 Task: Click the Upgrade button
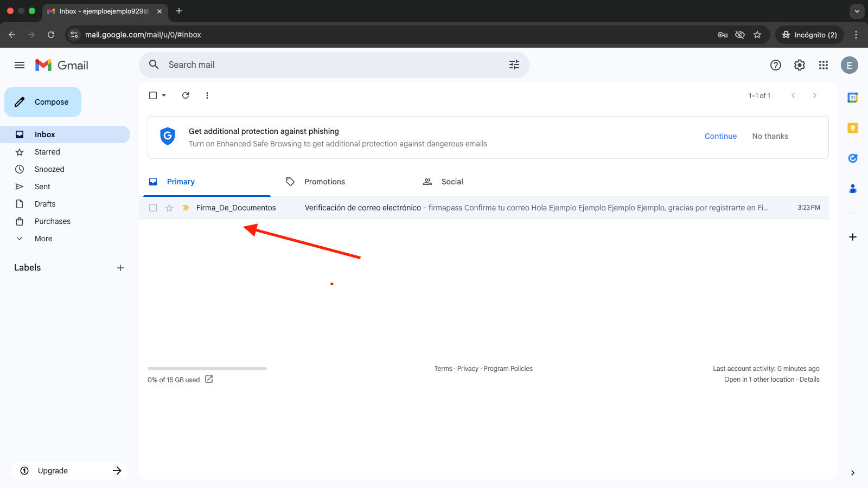pos(69,471)
